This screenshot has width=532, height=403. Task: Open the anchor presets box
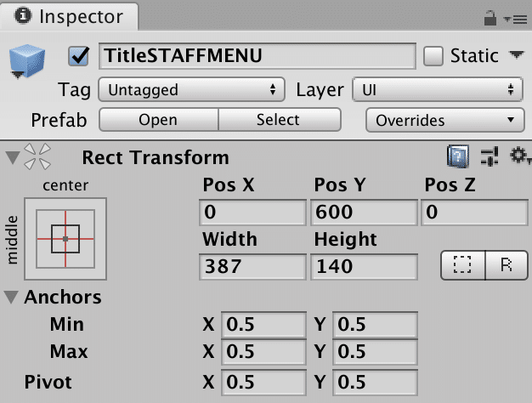(x=65, y=238)
